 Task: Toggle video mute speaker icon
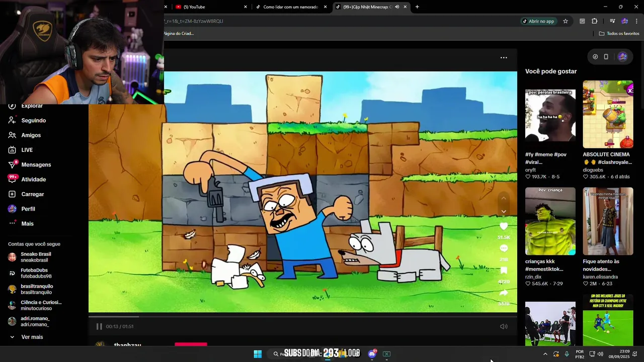pos(504,326)
